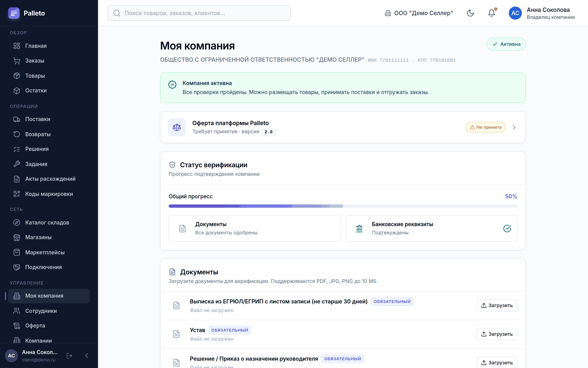The width and height of the screenshot is (588, 368).
Task: Toggle dark mode moon icon
Action: click(470, 13)
